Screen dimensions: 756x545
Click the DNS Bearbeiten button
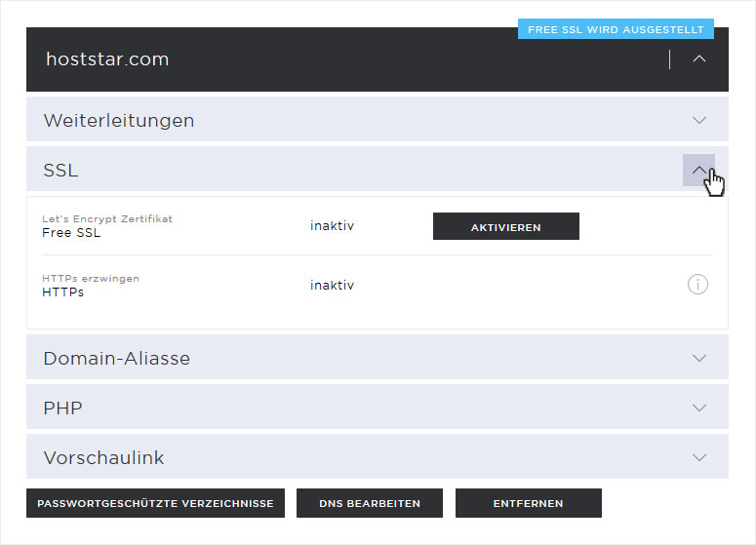370,503
